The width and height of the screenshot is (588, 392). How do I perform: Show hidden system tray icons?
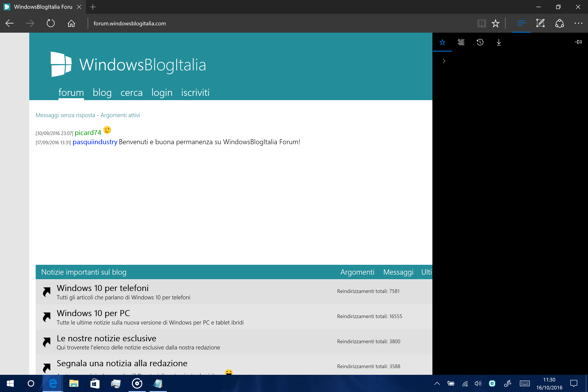[437, 383]
